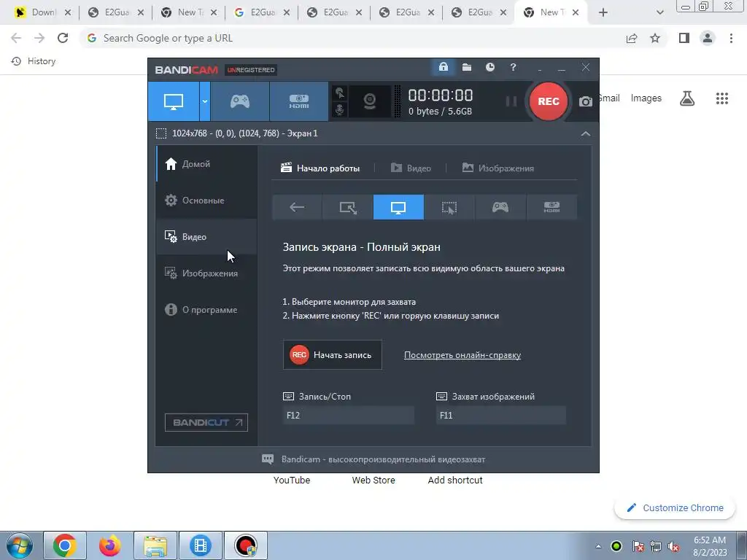Viewport: 747px width, 560px height.
Task: Select Bandicam screen recording mode
Action: pos(174,101)
